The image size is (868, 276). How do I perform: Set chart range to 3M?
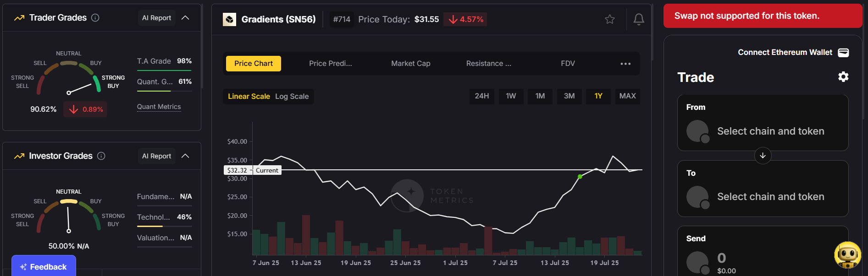click(569, 96)
